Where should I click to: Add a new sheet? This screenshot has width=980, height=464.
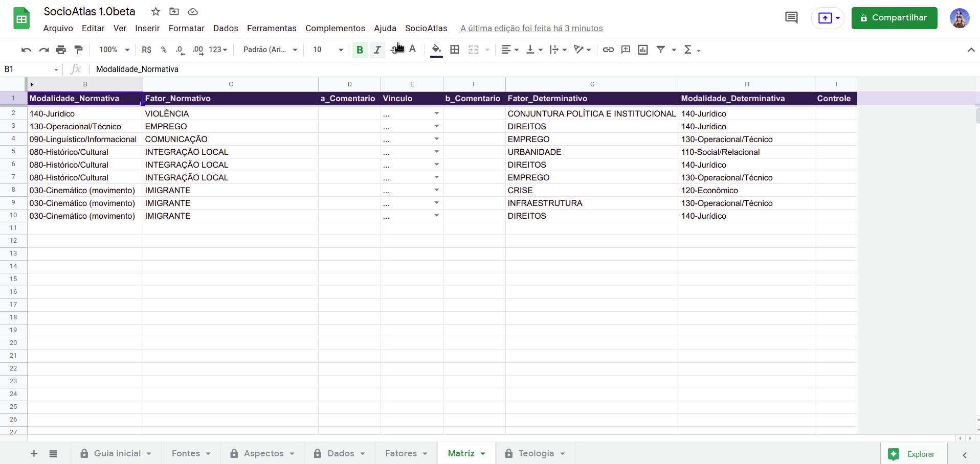point(34,454)
